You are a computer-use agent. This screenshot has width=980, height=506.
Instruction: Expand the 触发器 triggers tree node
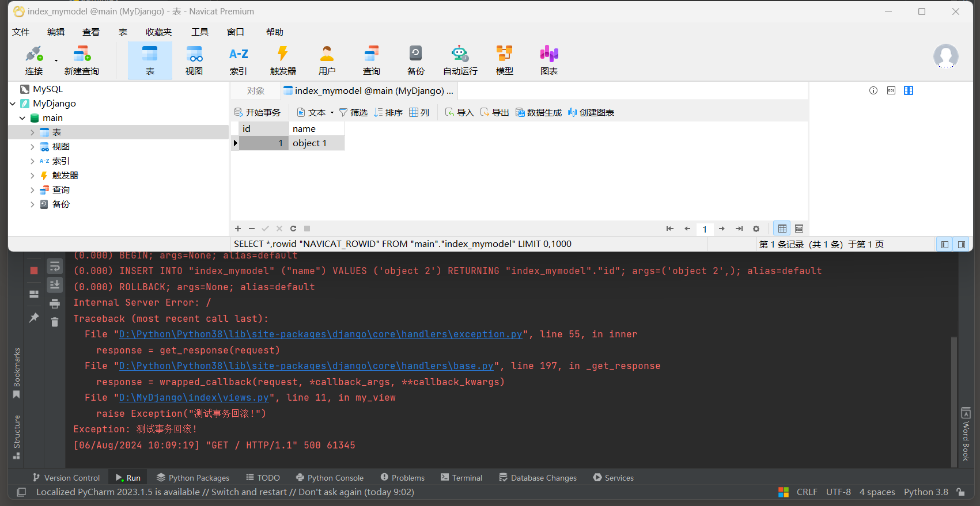pyautogui.click(x=32, y=176)
